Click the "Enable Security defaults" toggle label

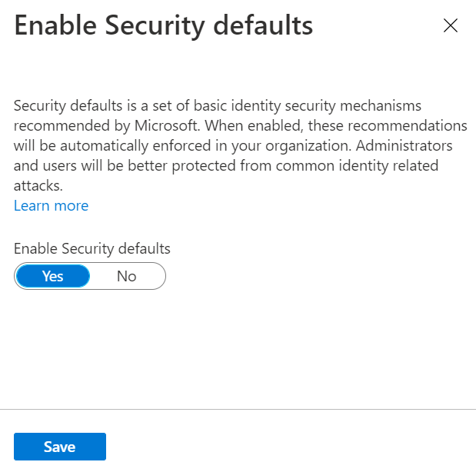92,248
